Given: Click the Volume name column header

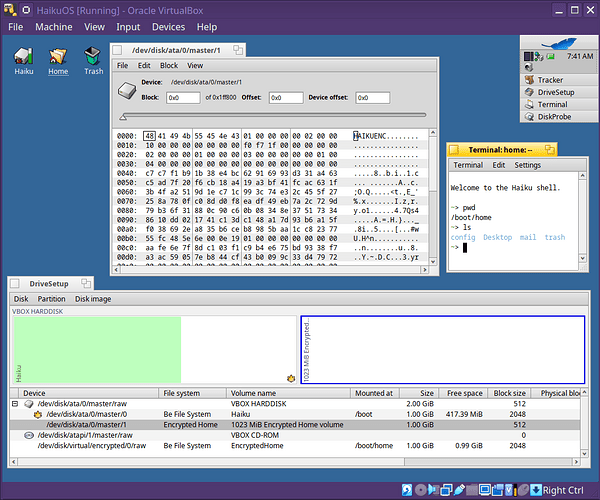Looking at the screenshot, I should (289, 393).
